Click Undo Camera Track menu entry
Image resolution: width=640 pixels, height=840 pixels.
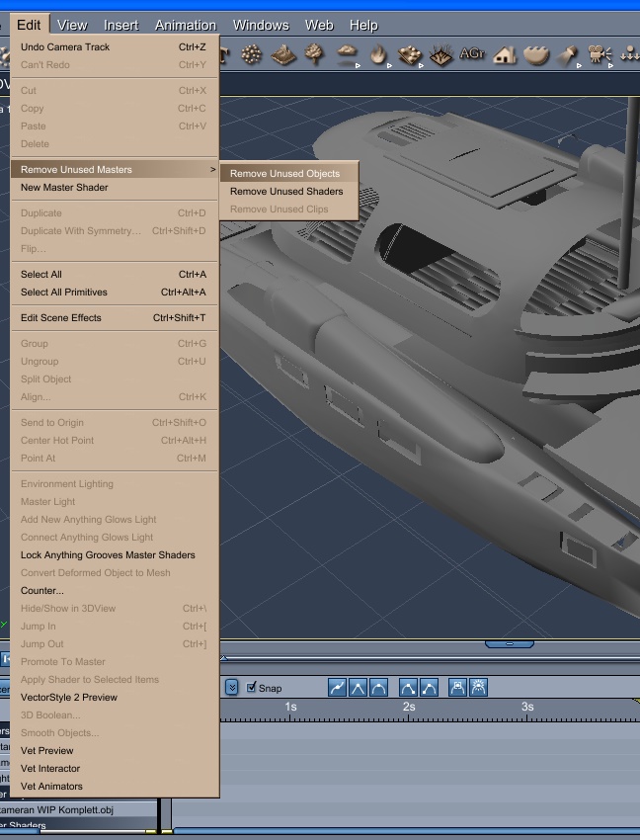click(65, 47)
